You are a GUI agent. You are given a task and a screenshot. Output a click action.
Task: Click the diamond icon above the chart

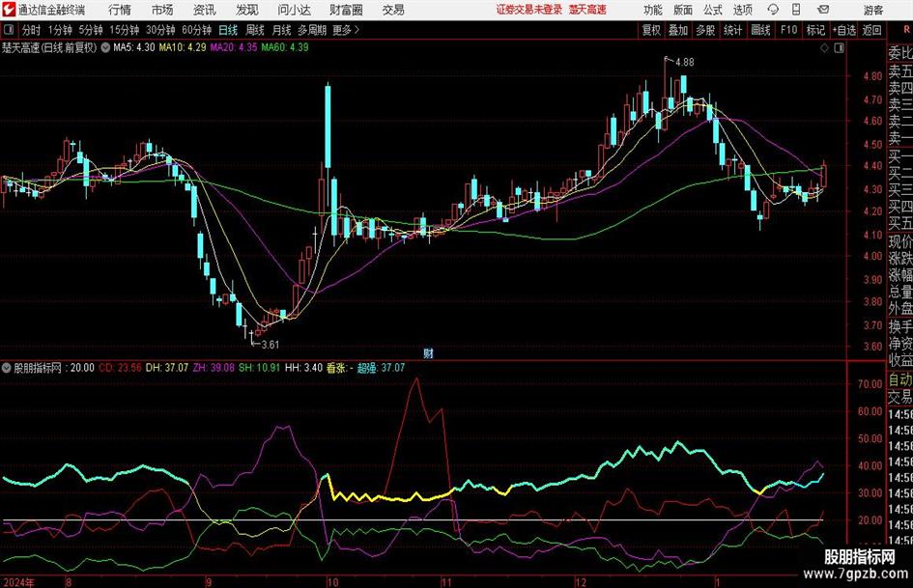point(824,48)
